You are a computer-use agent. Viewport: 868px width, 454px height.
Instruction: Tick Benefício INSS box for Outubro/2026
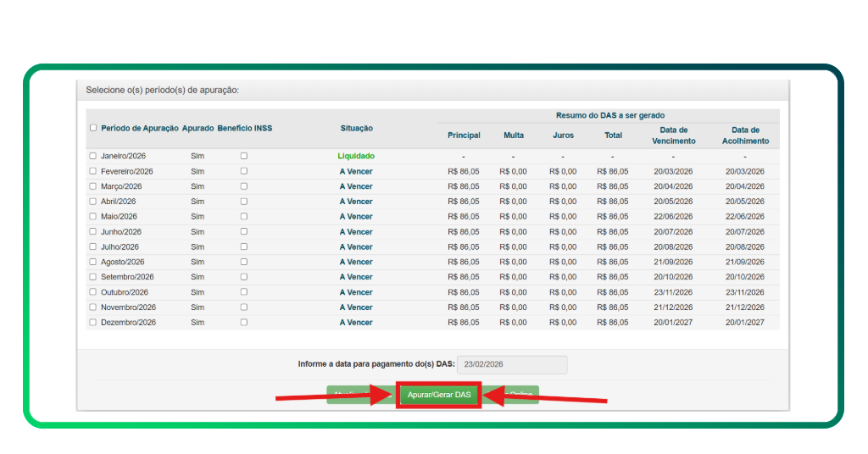[x=244, y=292]
